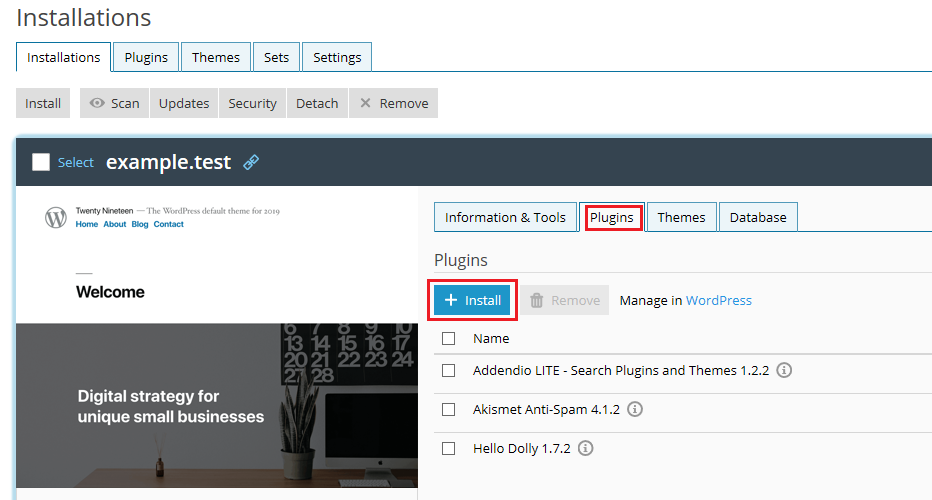Open the Database tab for example.test

[757, 217]
